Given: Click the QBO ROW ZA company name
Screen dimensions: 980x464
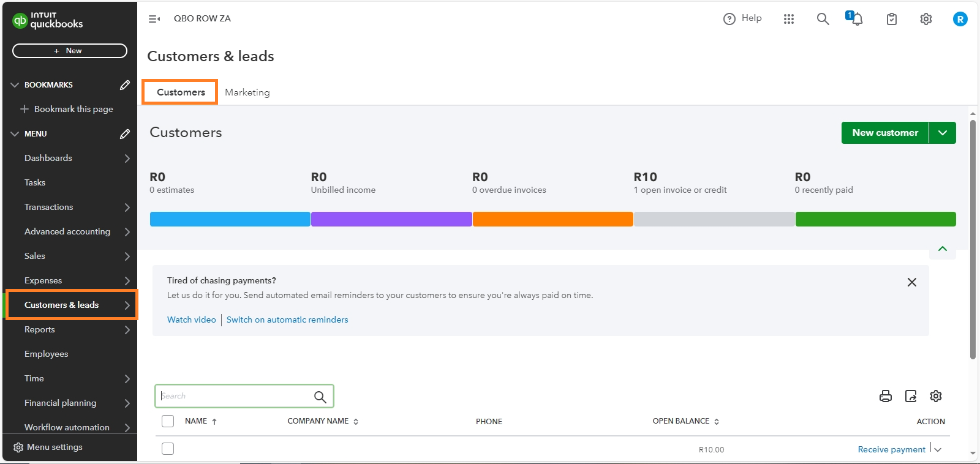Looking at the screenshot, I should pos(202,18).
